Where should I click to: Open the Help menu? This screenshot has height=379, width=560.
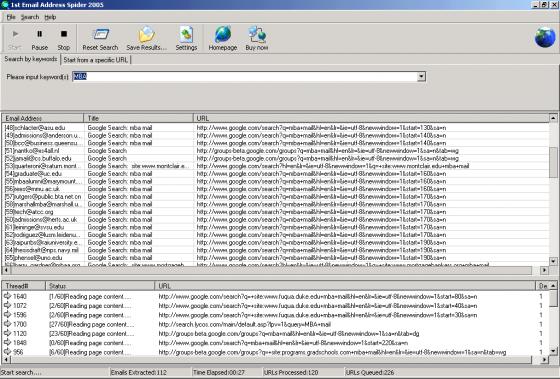(x=50, y=17)
